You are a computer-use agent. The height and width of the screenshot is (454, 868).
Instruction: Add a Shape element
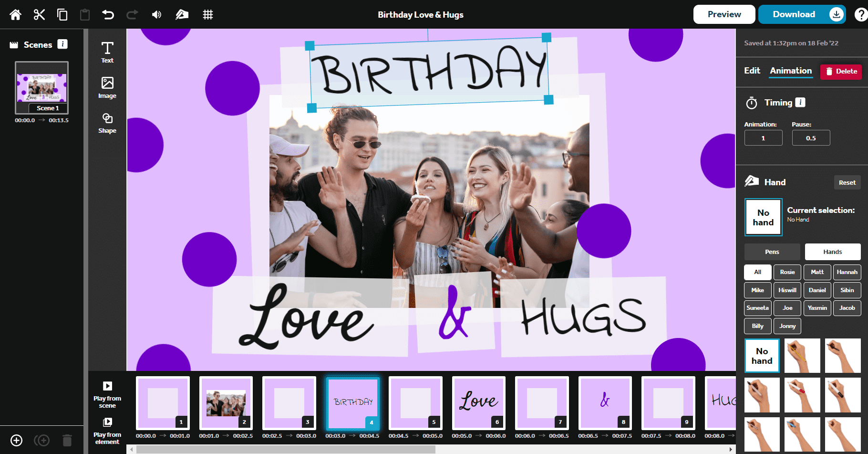tap(107, 123)
